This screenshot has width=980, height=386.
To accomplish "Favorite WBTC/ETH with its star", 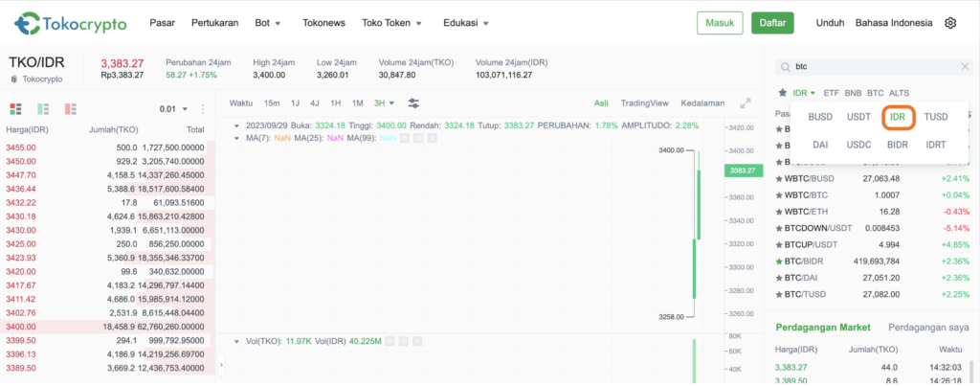I will 779,212.
